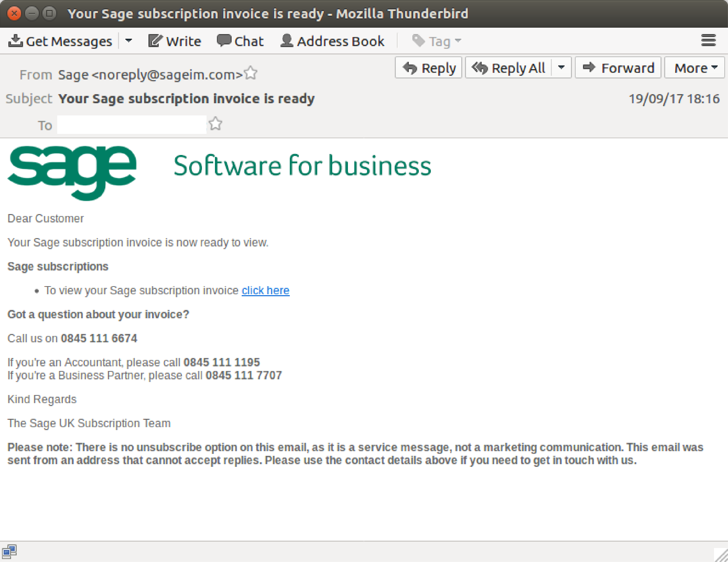The image size is (728, 562).
Task: Open the Thunderbird hamburger menu
Action: [x=708, y=41]
